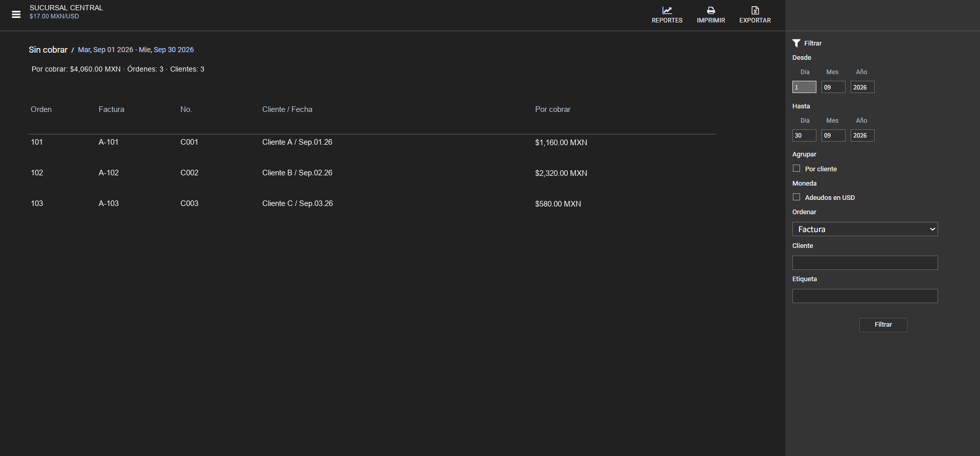The height and width of the screenshot is (456, 980).
Task: Click amount $580.00 MXN
Action: click(558, 204)
